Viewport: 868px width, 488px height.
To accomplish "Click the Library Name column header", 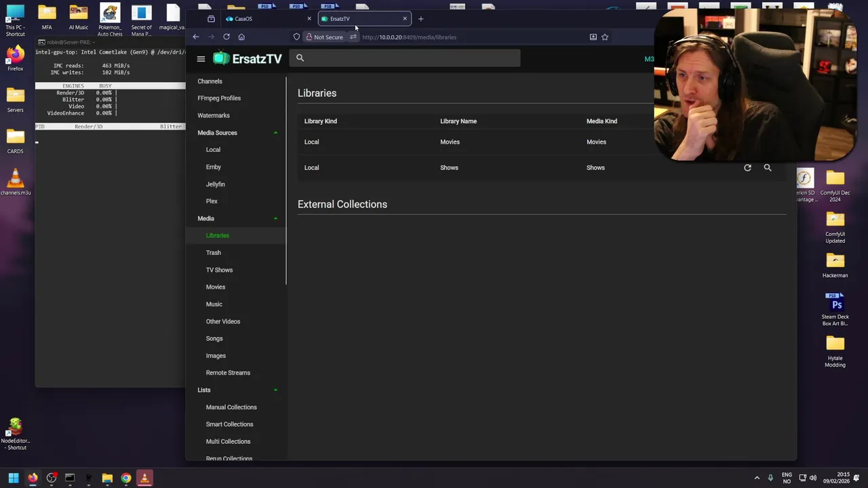I will pyautogui.click(x=458, y=121).
